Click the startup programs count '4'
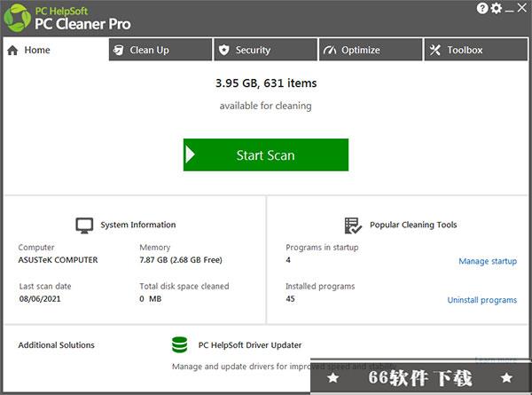 click(x=288, y=260)
